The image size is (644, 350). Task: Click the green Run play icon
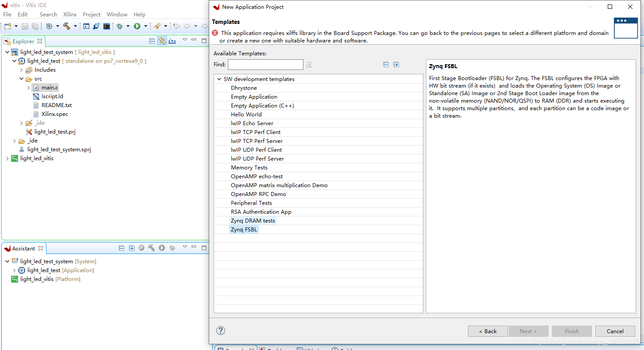pos(137,27)
